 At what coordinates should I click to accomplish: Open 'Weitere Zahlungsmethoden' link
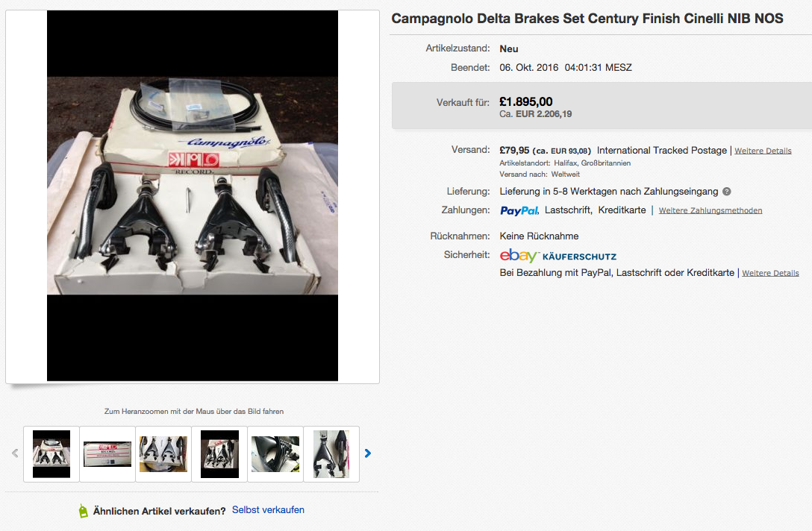710,211
